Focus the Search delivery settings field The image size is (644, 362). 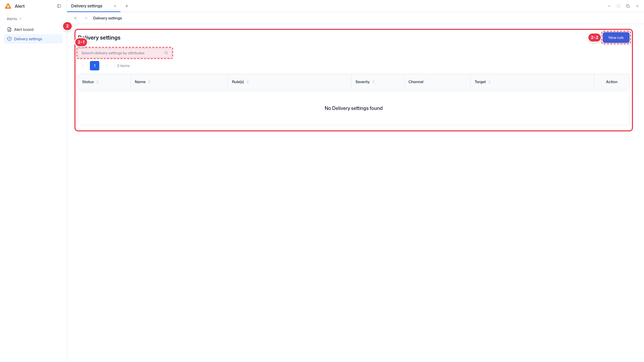pyautogui.click(x=124, y=53)
